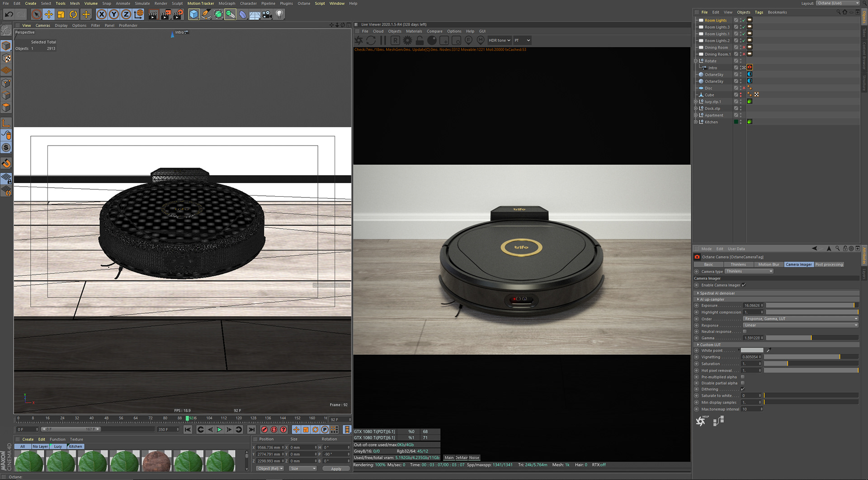Open the Layout Octane (User) dropdown

coord(838,3)
